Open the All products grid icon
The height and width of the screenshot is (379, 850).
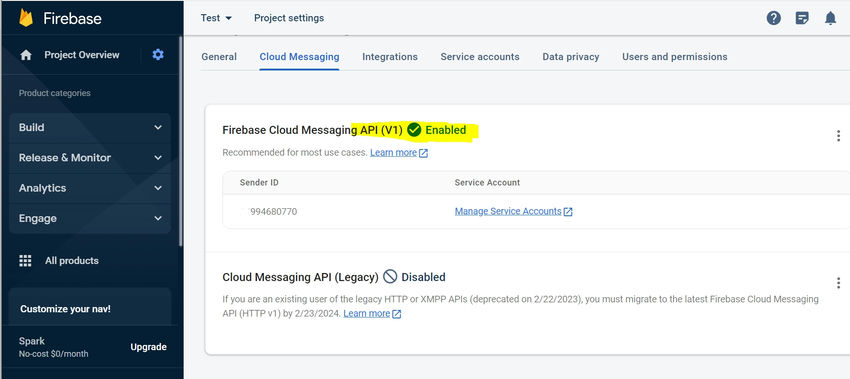coord(25,261)
